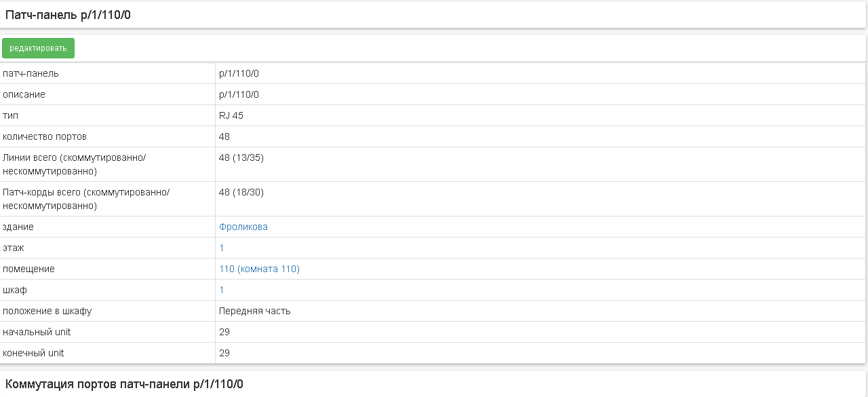Click the здание row label
The height and width of the screenshot is (397, 868).
pyautogui.click(x=18, y=227)
